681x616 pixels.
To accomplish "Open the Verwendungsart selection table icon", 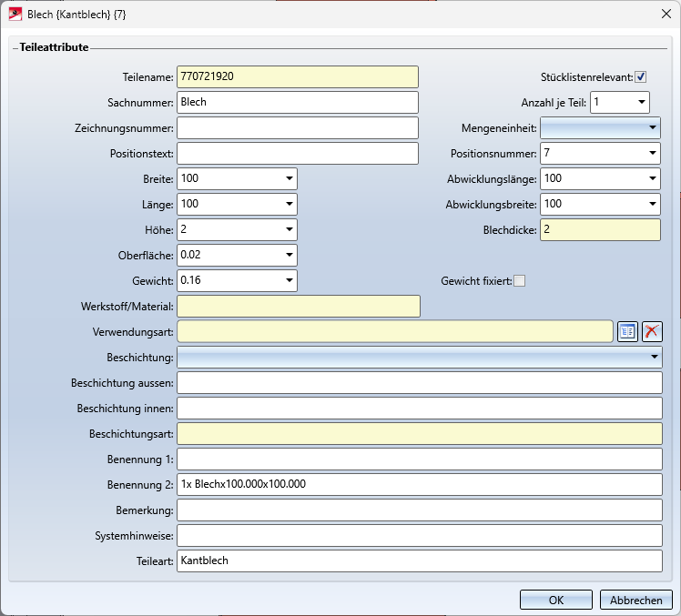I will pos(627,332).
